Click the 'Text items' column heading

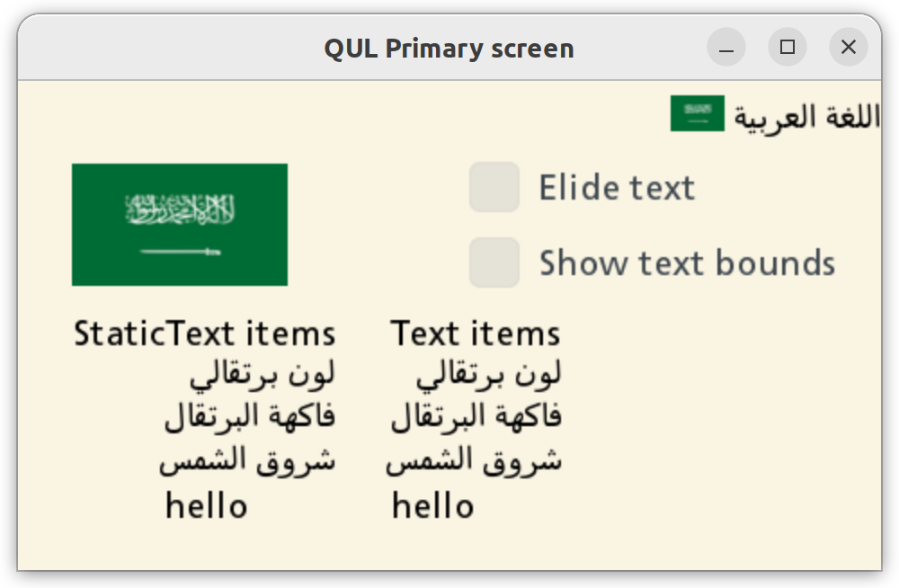point(476,334)
